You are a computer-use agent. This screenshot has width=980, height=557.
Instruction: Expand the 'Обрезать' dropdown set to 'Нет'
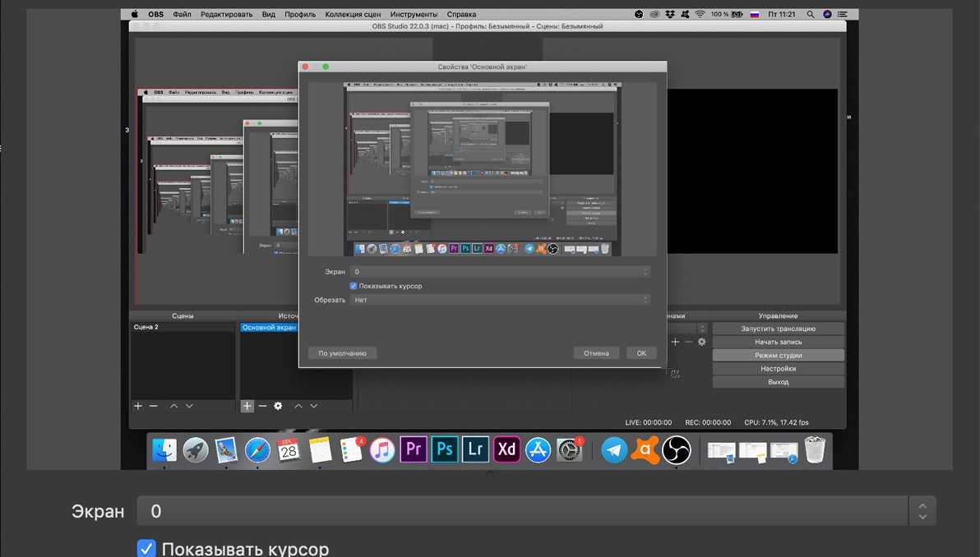click(500, 300)
